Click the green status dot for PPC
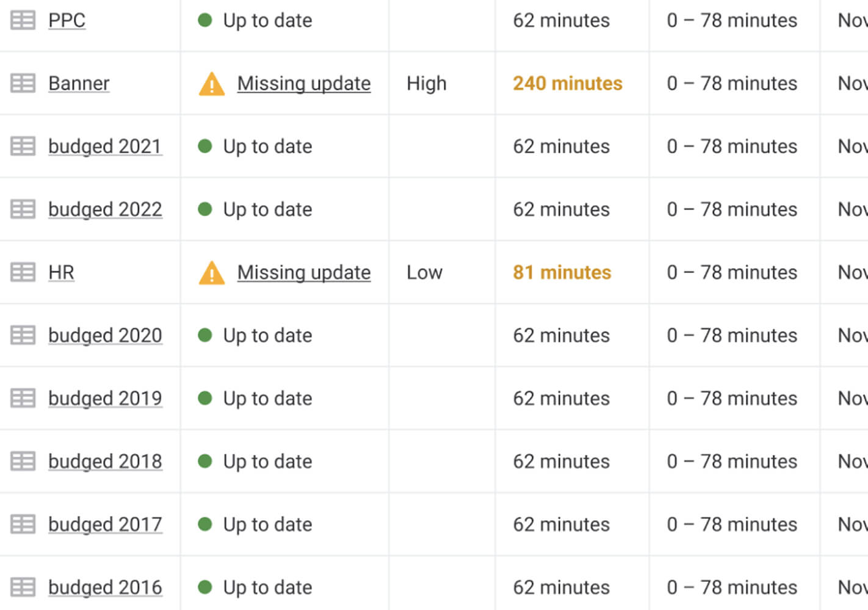 click(205, 20)
